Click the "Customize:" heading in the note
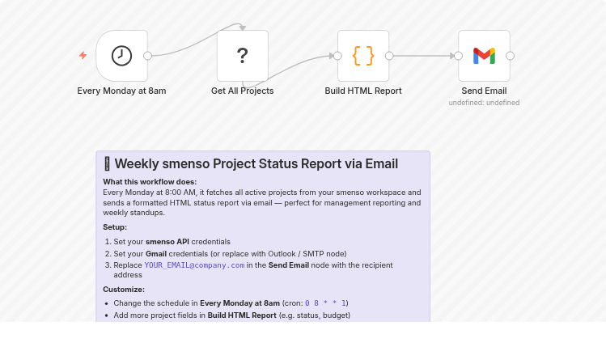606x364 pixels. [x=124, y=290]
